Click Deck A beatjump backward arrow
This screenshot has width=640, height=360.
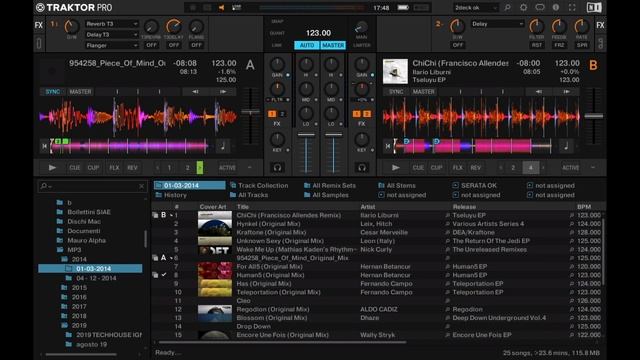195,92
